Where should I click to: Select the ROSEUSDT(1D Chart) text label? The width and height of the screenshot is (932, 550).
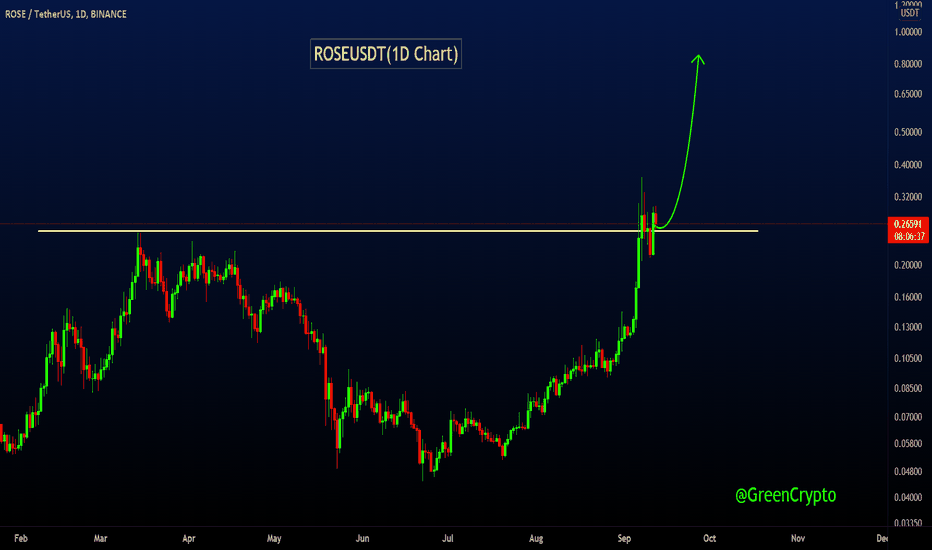click(386, 54)
